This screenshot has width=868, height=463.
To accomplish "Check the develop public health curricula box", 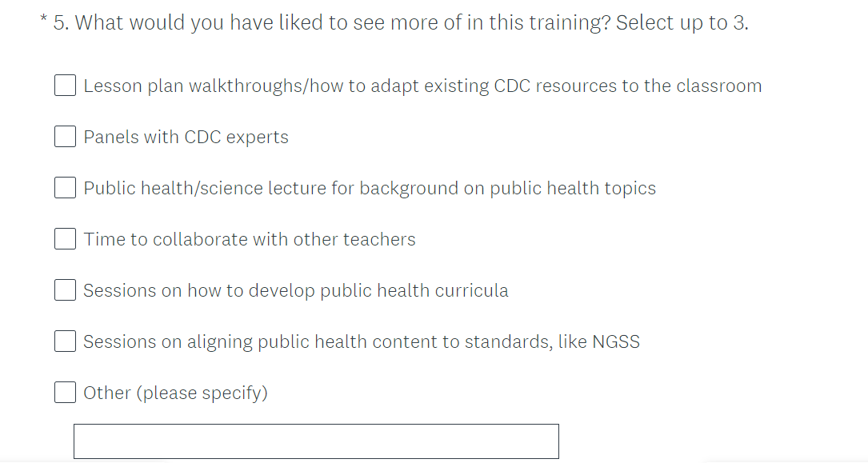I will pyautogui.click(x=66, y=290).
